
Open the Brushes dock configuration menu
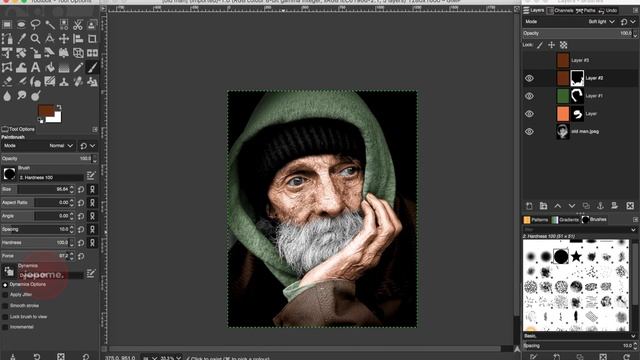636,220
